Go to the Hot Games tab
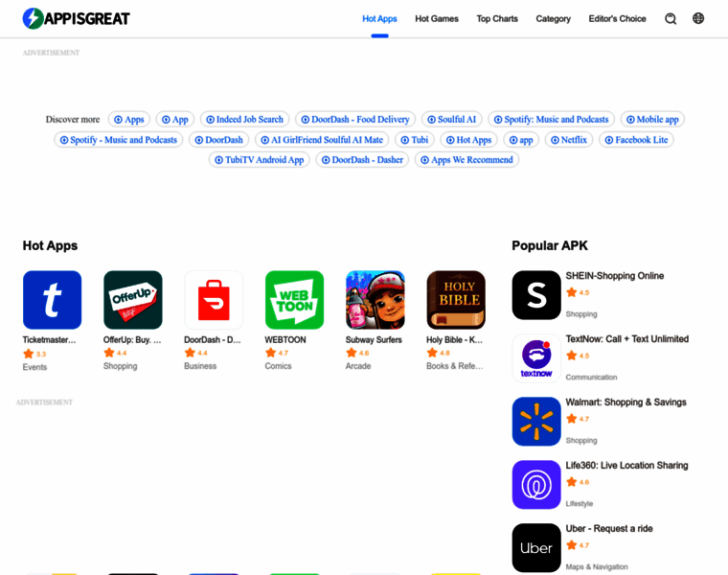This screenshot has width=728, height=575. click(437, 18)
